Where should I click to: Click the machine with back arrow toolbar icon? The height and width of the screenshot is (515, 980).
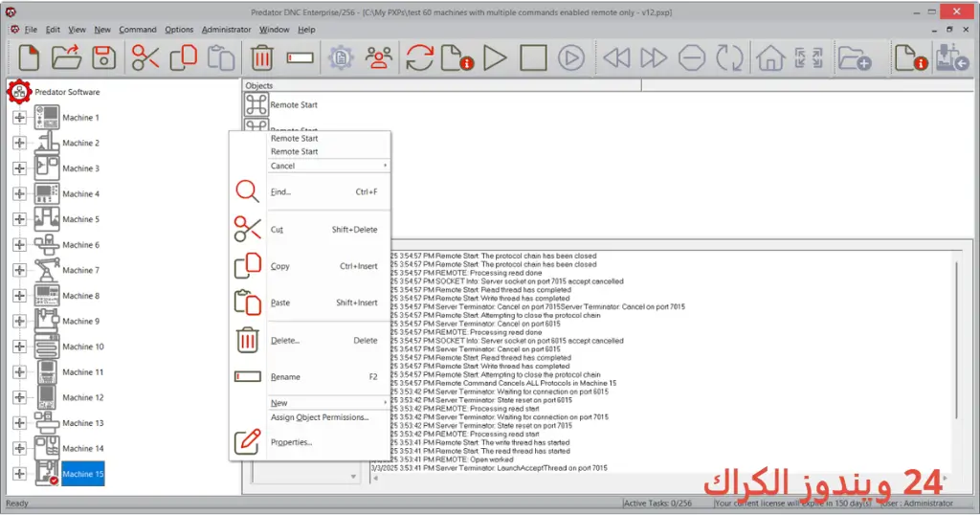coord(952,57)
